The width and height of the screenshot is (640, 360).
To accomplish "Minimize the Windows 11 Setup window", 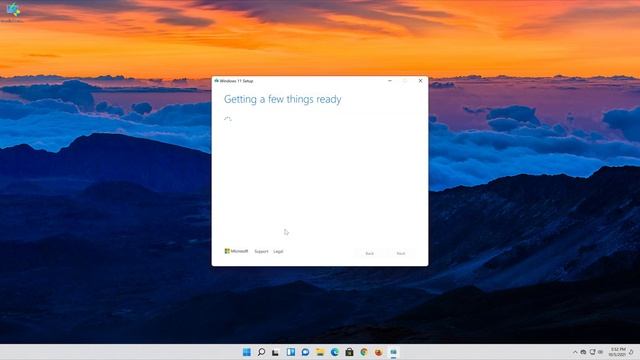I will [390, 81].
